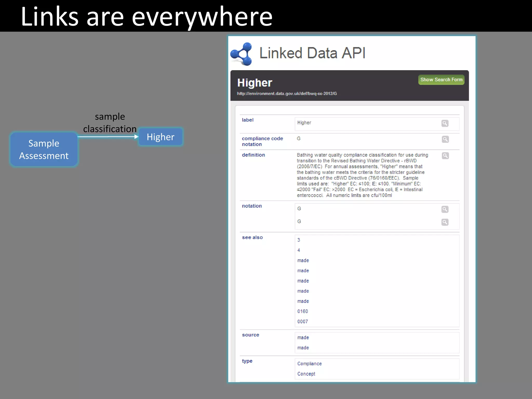Open the 'label' property link
Image resolution: width=532 pixels, height=399 pixels.
[248, 120]
